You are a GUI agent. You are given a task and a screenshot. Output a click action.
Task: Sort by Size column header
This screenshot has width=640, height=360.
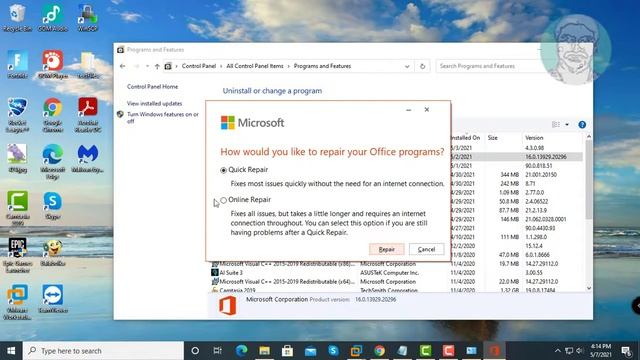coord(493,138)
